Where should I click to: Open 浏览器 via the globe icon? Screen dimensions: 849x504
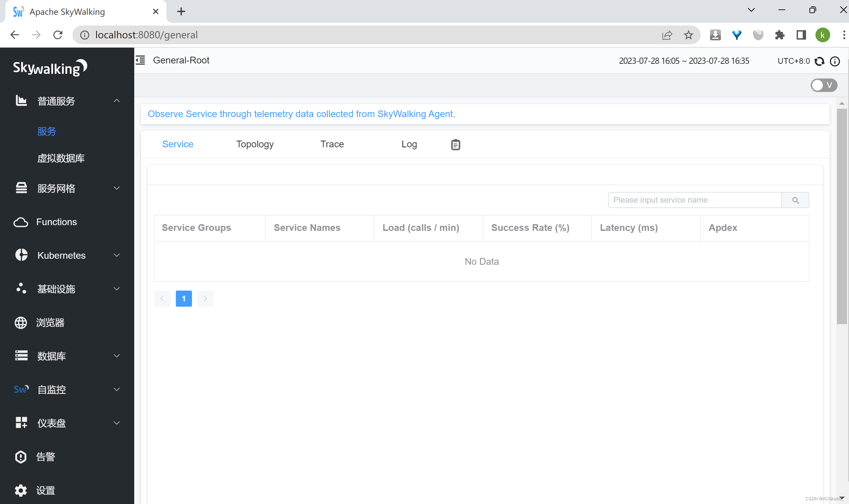click(21, 322)
